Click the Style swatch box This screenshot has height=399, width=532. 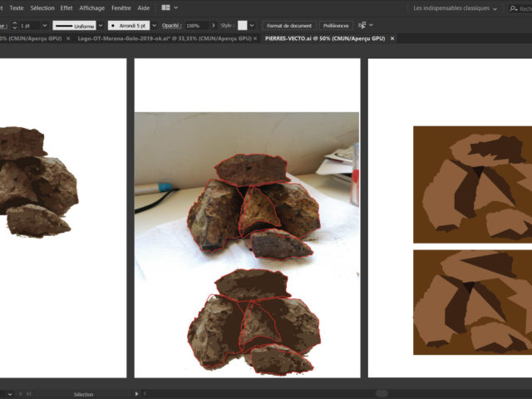point(243,26)
